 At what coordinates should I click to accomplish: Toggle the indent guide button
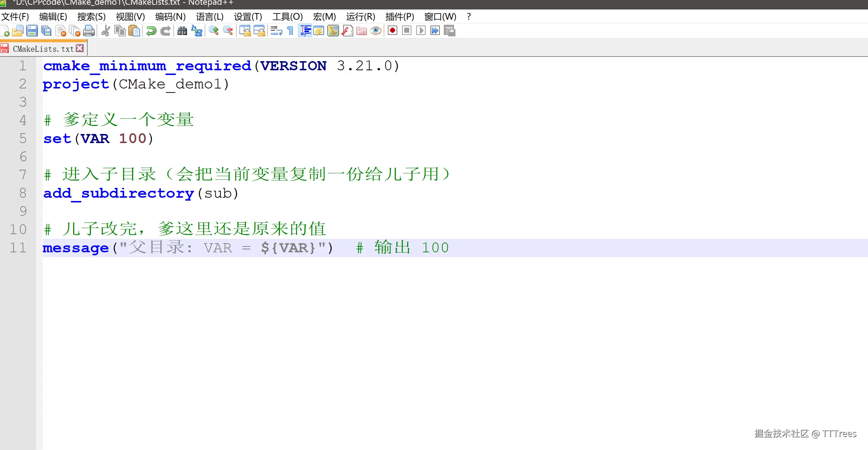point(305,31)
